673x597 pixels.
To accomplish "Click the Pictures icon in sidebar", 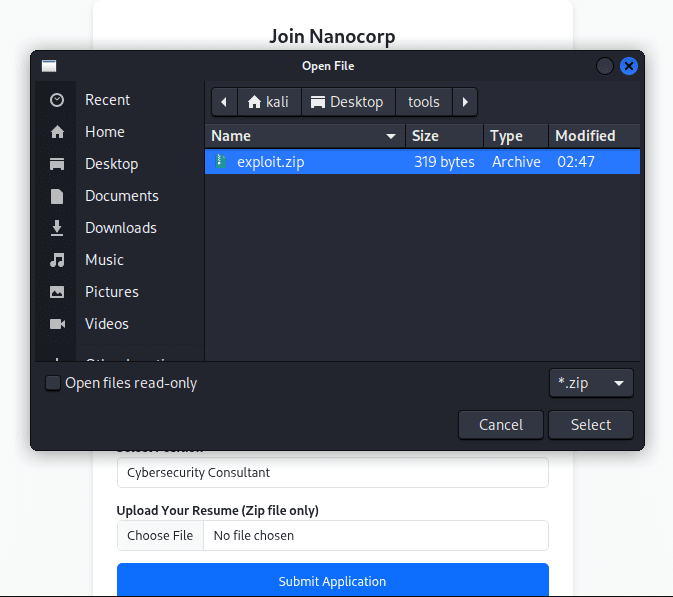I will [57, 292].
